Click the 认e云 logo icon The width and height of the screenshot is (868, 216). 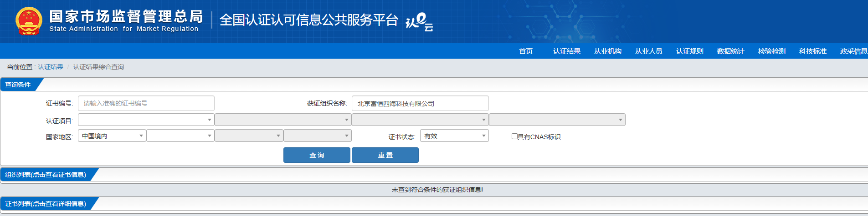[419, 22]
